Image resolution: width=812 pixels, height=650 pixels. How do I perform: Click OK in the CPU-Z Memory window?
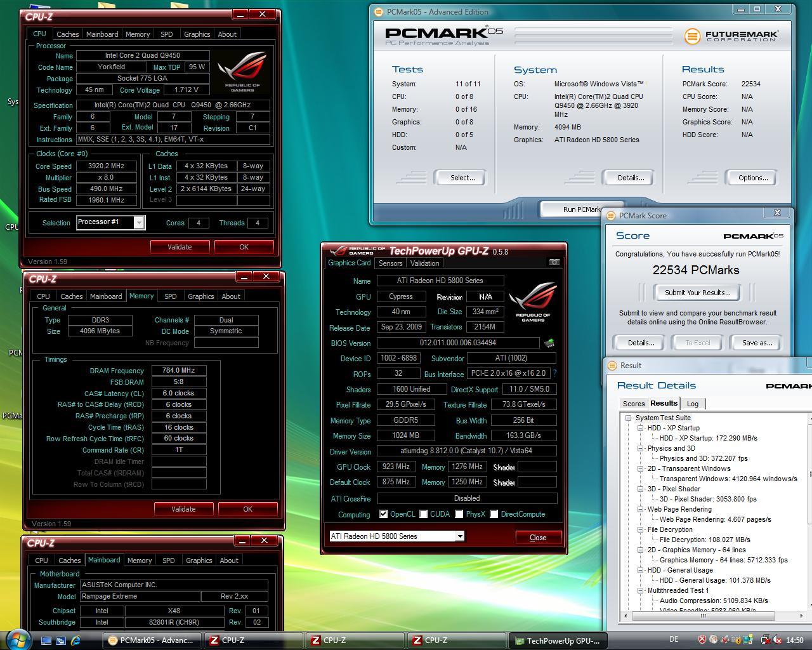(247, 509)
